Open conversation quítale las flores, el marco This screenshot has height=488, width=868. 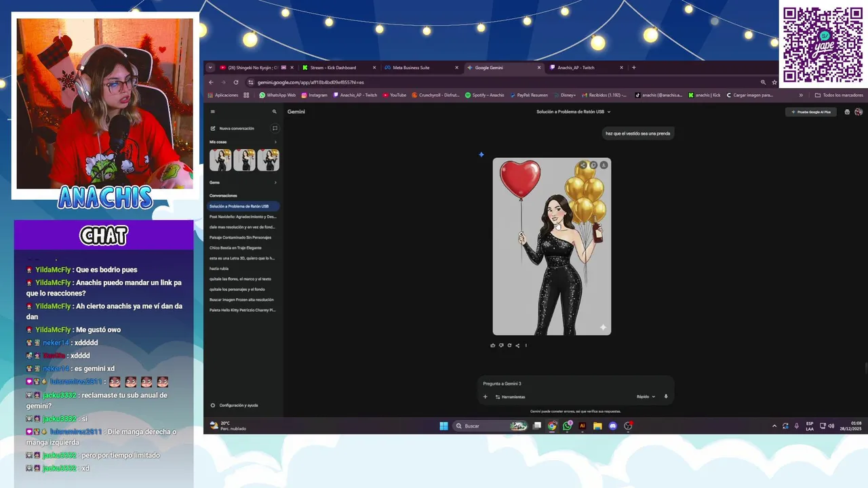coord(243,279)
